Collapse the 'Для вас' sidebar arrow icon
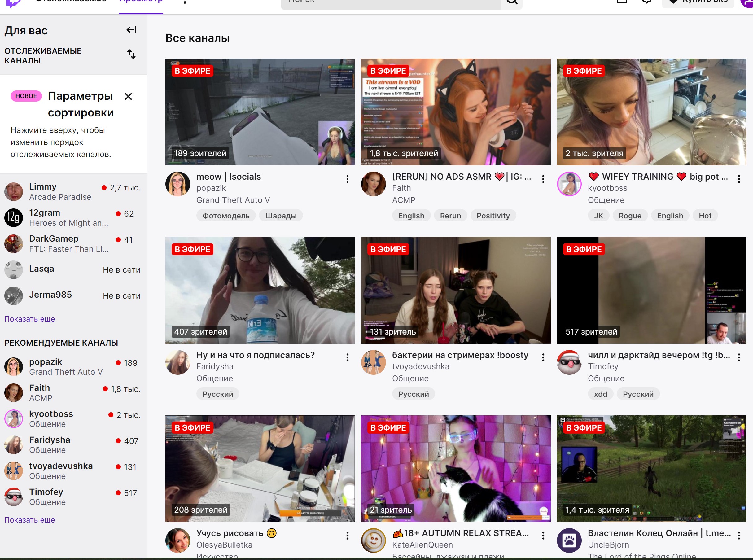The height and width of the screenshot is (560, 753). tap(132, 30)
